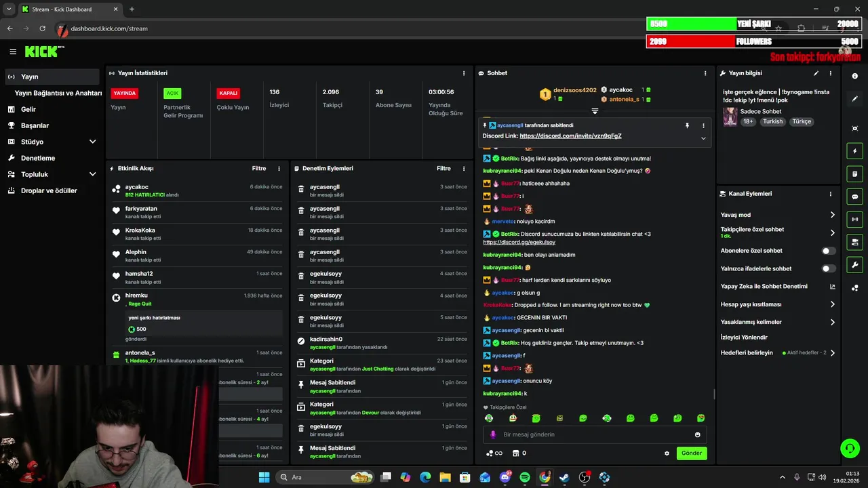
Task: Click the pin icon on pinned message
Action: tap(687, 125)
